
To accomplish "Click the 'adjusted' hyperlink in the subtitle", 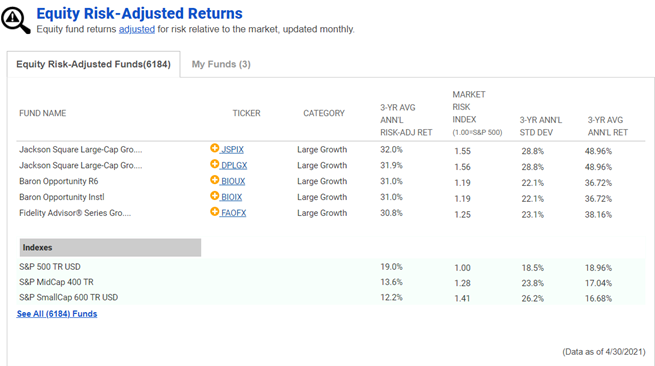I will click(137, 29).
